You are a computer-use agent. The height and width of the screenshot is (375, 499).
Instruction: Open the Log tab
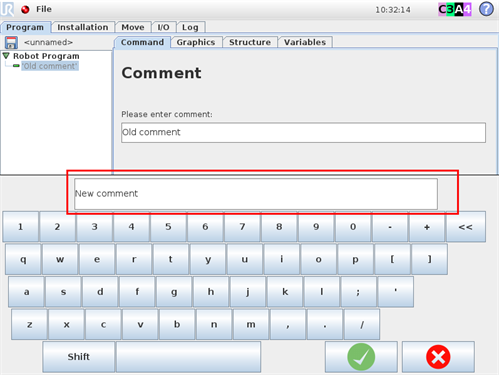pos(190,27)
